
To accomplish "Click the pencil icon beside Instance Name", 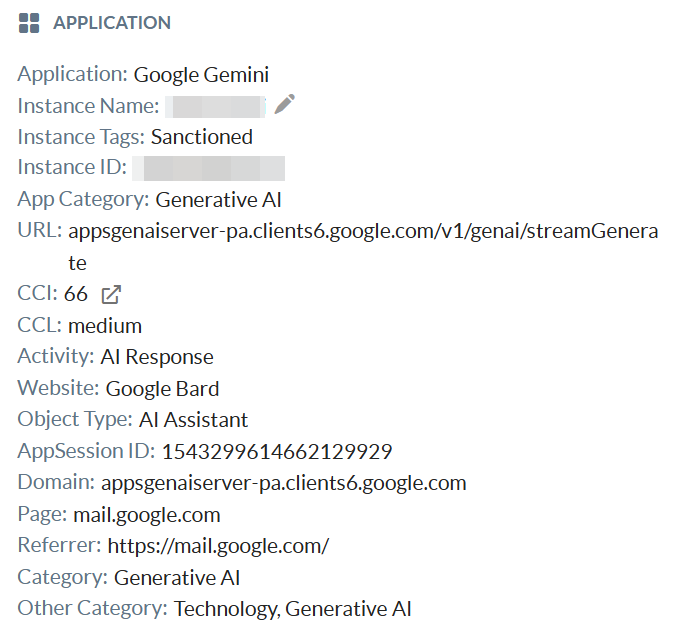I will coord(284,105).
